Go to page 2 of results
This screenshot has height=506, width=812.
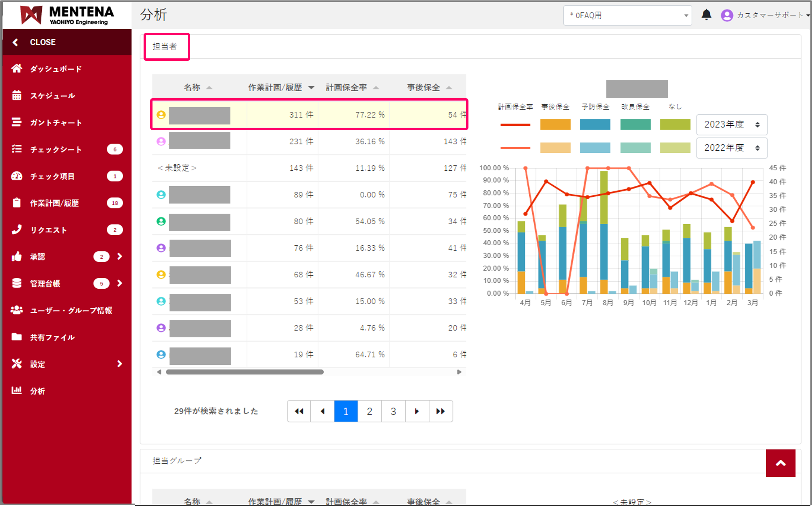369,411
